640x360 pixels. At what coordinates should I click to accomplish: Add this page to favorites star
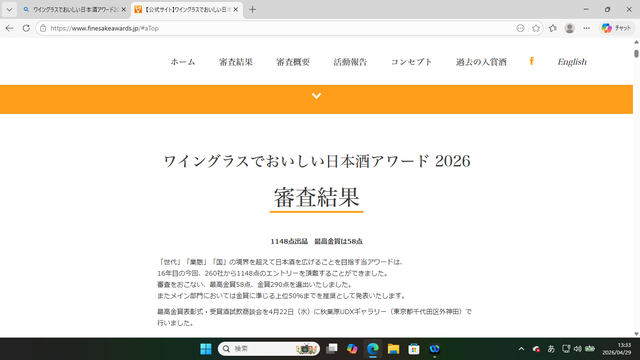(536, 28)
